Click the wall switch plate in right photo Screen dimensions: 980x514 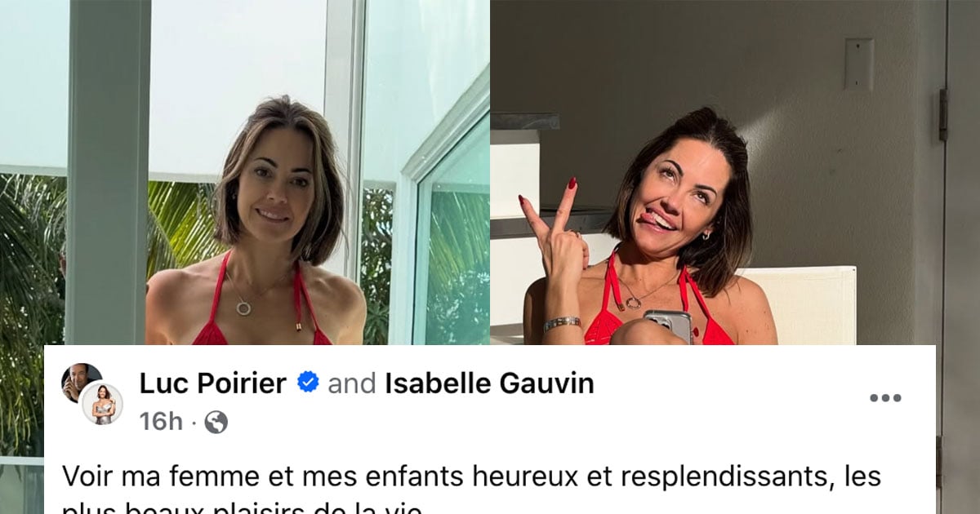click(858, 64)
